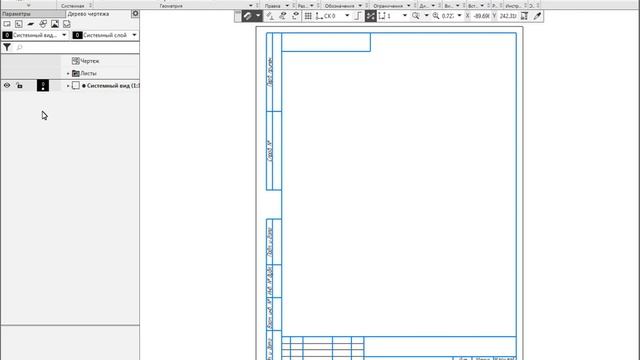
Task: Click the view scale frame icon
Action: coord(382,16)
